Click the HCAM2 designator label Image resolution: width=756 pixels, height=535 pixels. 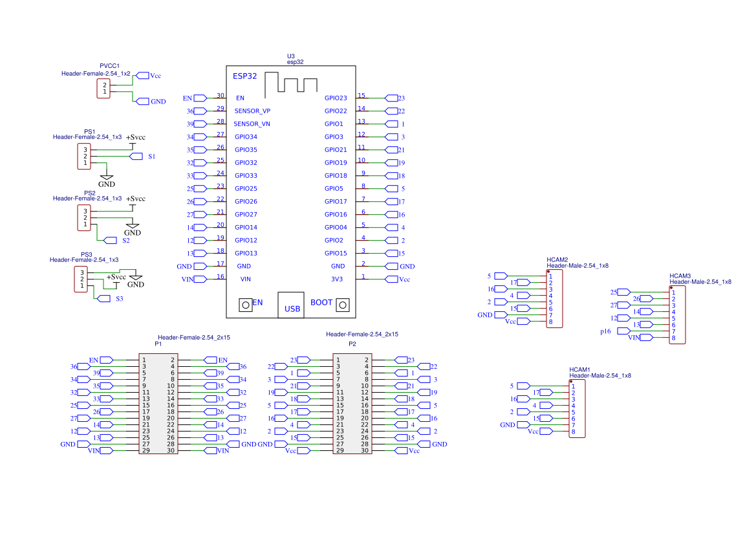(557, 259)
